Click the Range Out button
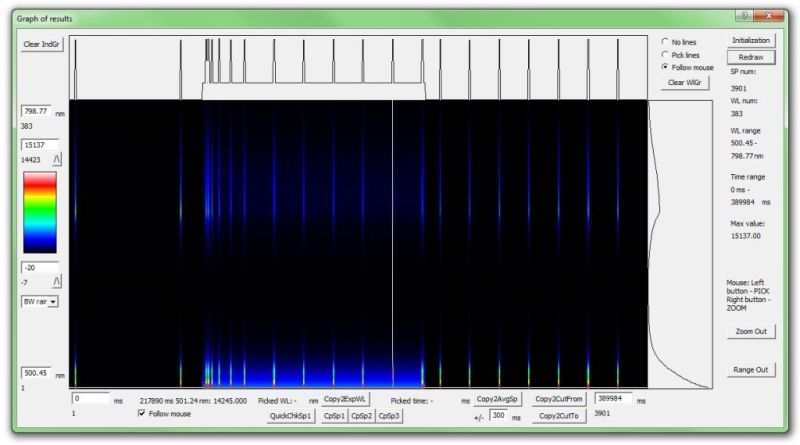The width and height of the screenshot is (800, 445). tap(751, 369)
